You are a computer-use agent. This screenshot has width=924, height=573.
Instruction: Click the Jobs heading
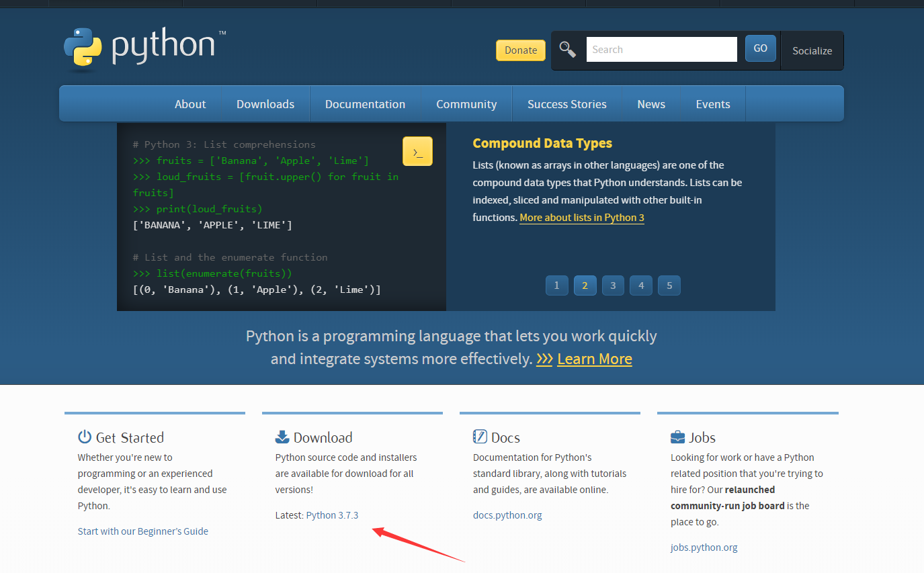click(x=702, y=437)
